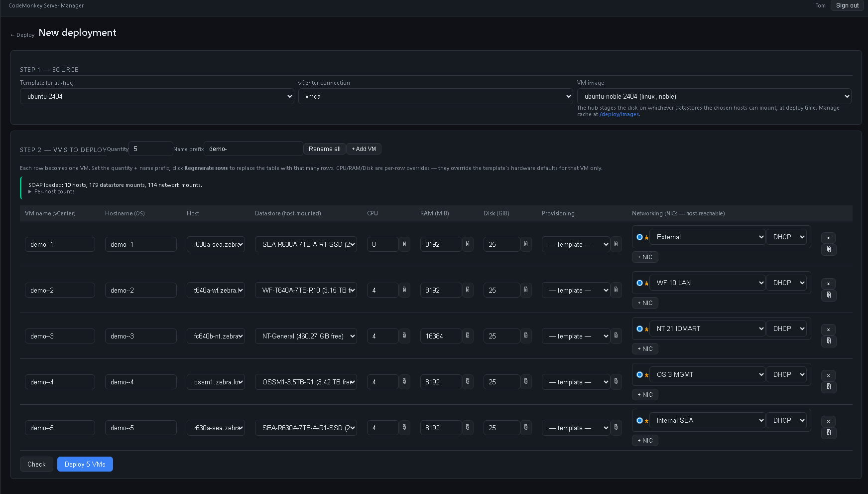Click the copy icon beside demo--5 Provisioning dropdown

click(x=616, y=428)
